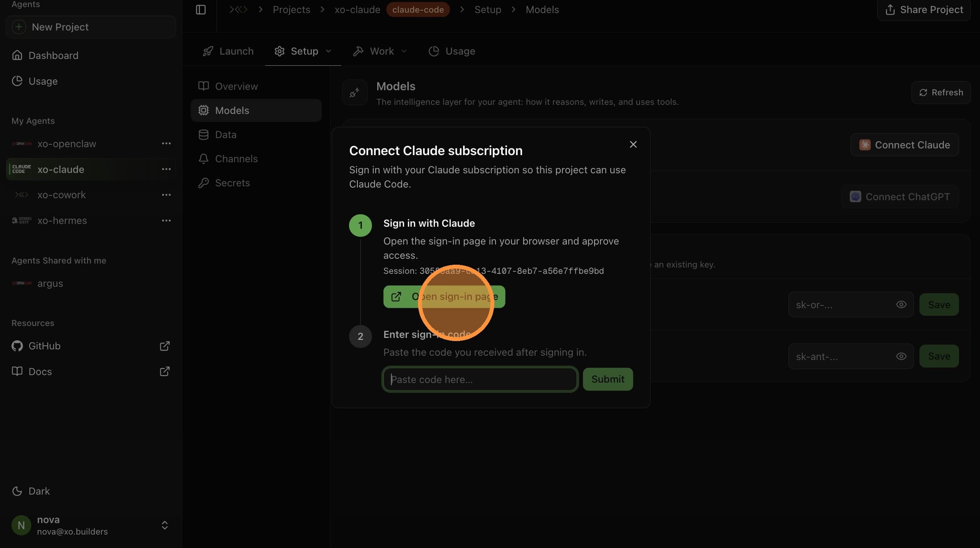The image size is (980, 548).
Task: Click the Refresh button
Action: (941, 93)
